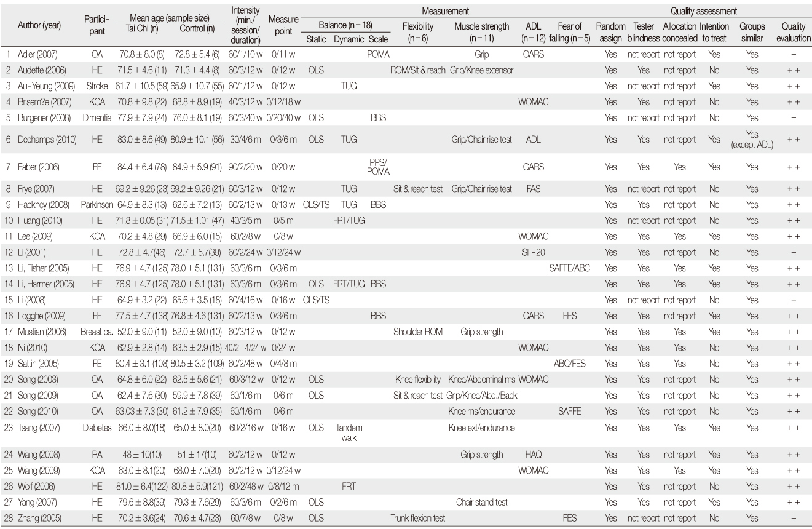The height and width of the screenshot is (529, 812).
Task: Click the Muscle strength (n=11) header
Action: point(481,32)
